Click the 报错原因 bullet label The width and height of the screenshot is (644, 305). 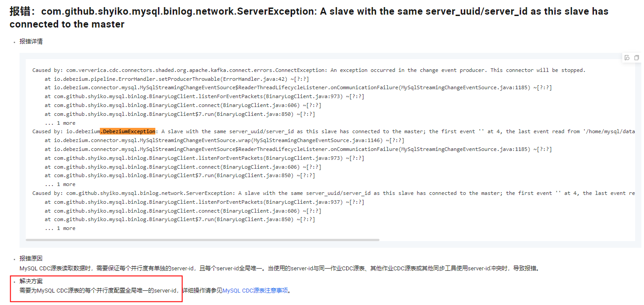coord(31,258)
